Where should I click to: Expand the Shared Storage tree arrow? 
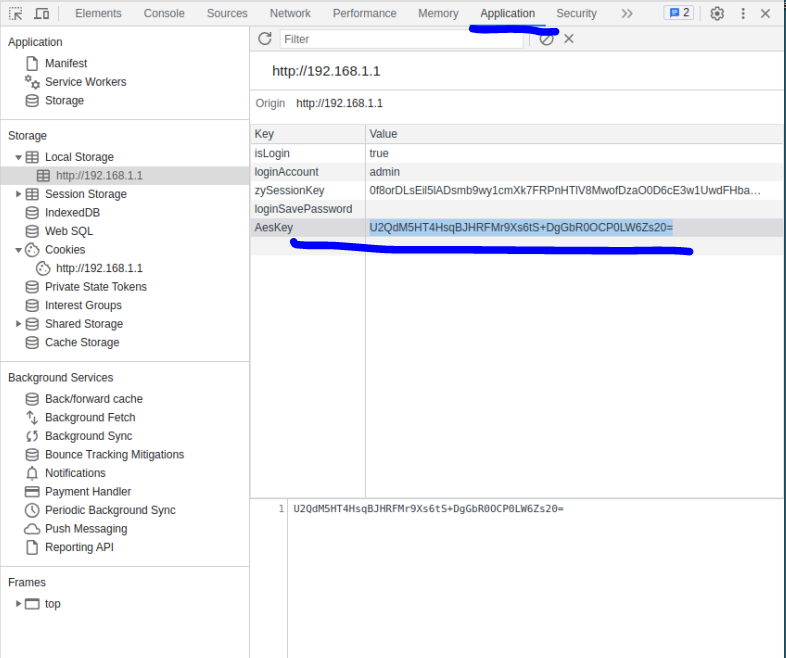click(18, 324)
